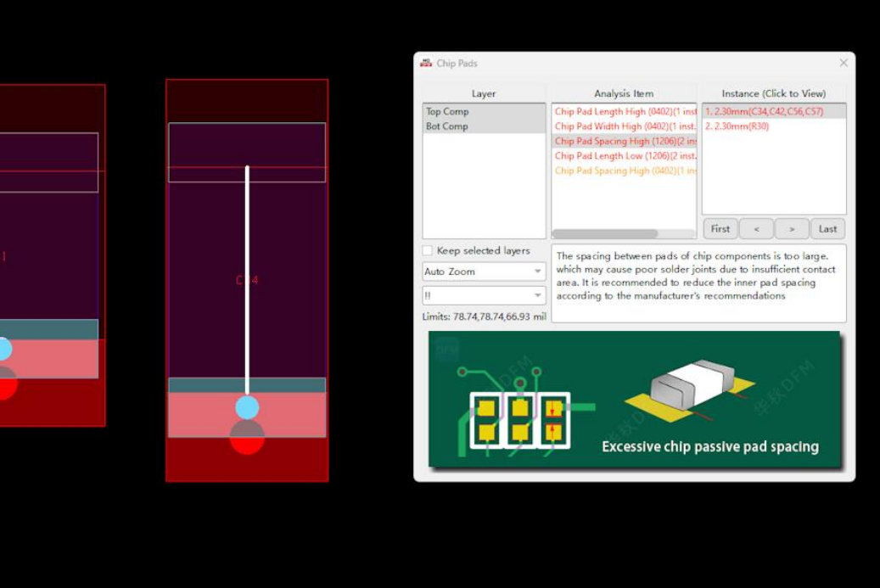Select Chip Pad Length High (0402) item
The width and height of the screenshot is (880, 588).
point(625,111)
